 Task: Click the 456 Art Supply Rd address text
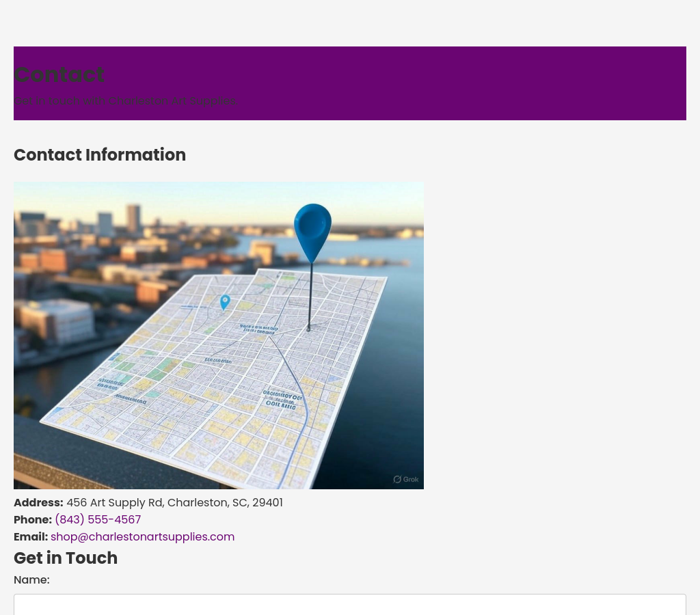[174, 502]
